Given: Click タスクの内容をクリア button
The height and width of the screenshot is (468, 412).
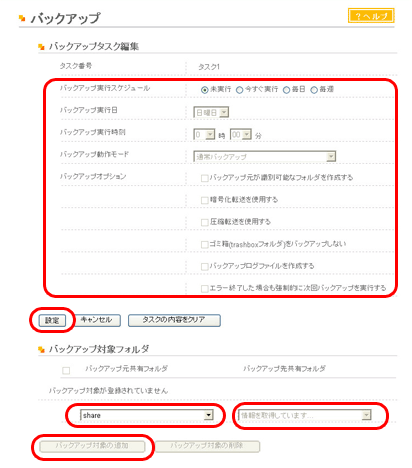Looking at the screenshot, I should [x=174, y=320].
